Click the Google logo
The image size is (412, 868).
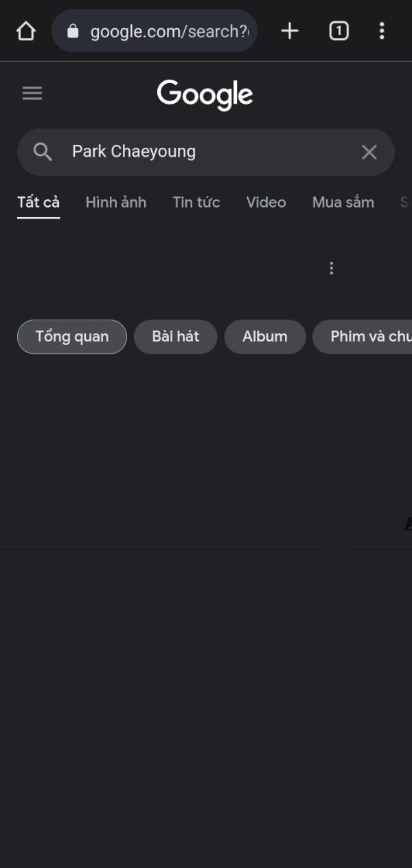(205, 95)
